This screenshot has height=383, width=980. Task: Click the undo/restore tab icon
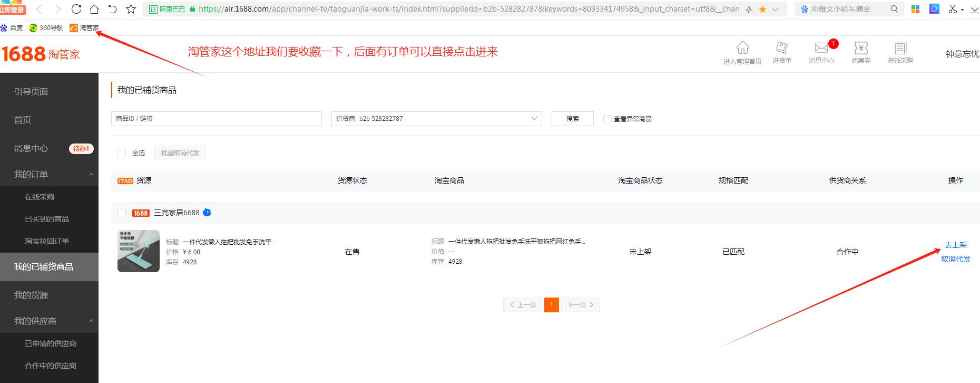point(112,9)
